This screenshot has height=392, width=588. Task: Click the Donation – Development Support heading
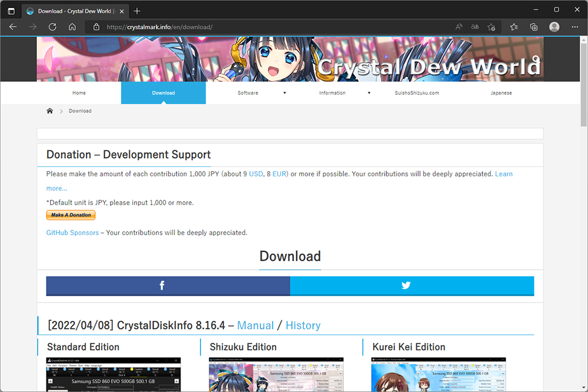(128, 155)
